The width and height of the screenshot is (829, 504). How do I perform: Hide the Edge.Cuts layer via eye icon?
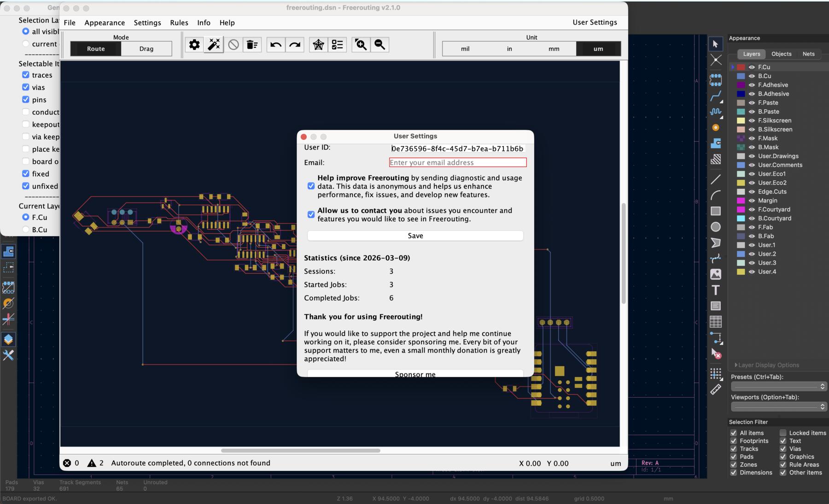[752, 191]
